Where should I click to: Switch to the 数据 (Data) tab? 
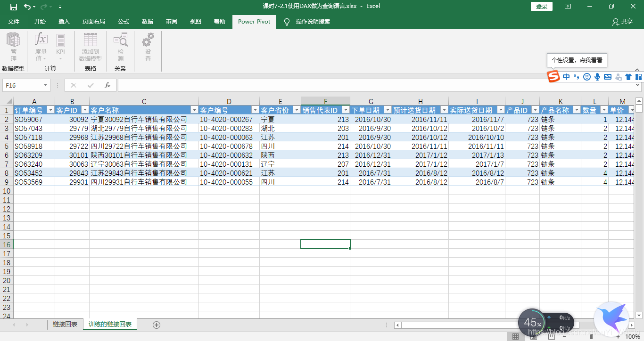(x=148, y=22)
